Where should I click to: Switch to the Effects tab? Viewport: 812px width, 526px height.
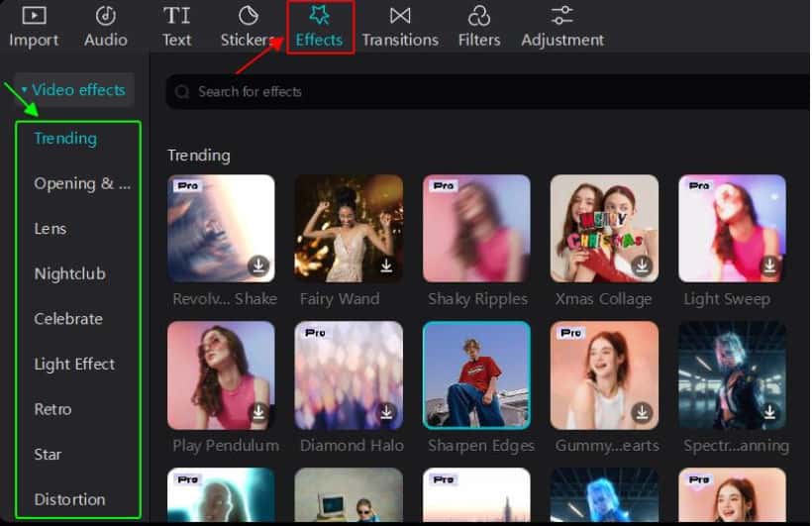coord(319,28)
